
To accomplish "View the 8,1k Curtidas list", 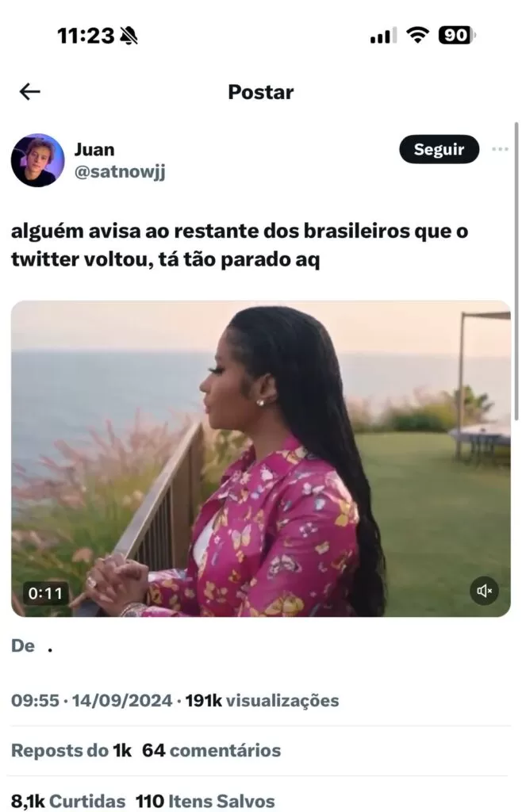I will click(68, 801).
